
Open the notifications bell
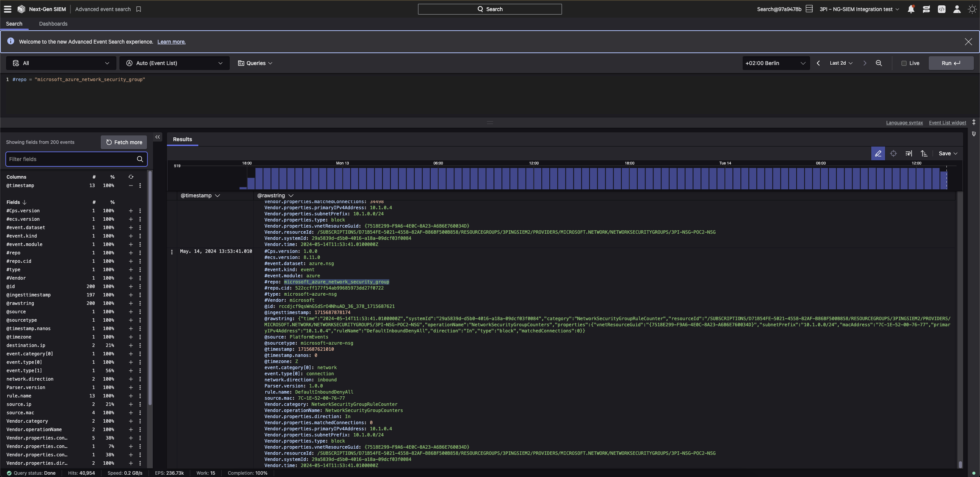911,9
